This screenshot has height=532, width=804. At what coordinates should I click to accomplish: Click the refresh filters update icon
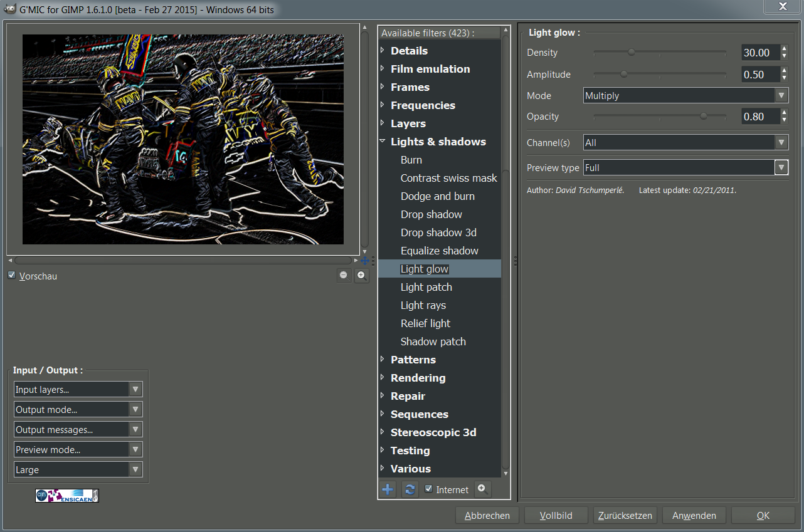pyautogui.click(x=410, y=489)
